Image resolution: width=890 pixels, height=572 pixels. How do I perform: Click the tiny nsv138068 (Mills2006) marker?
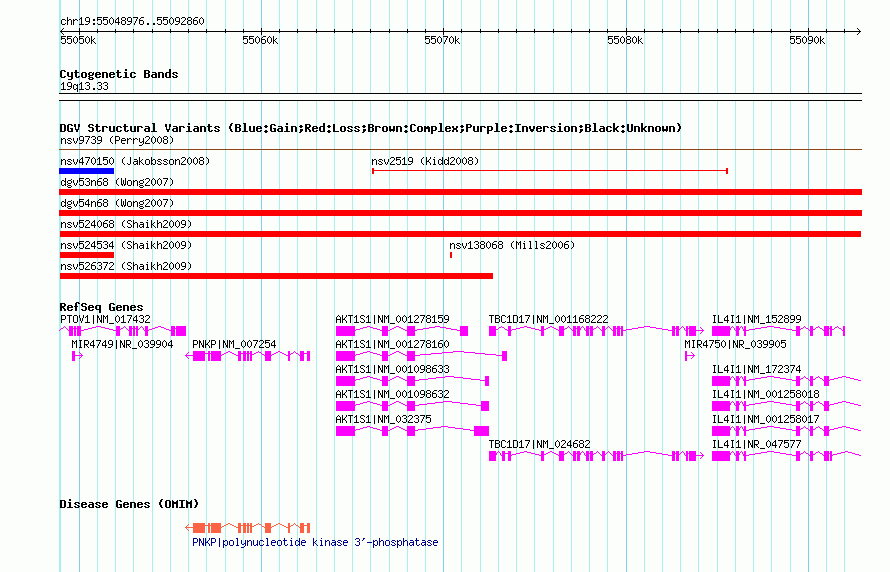tap(451, 255)
